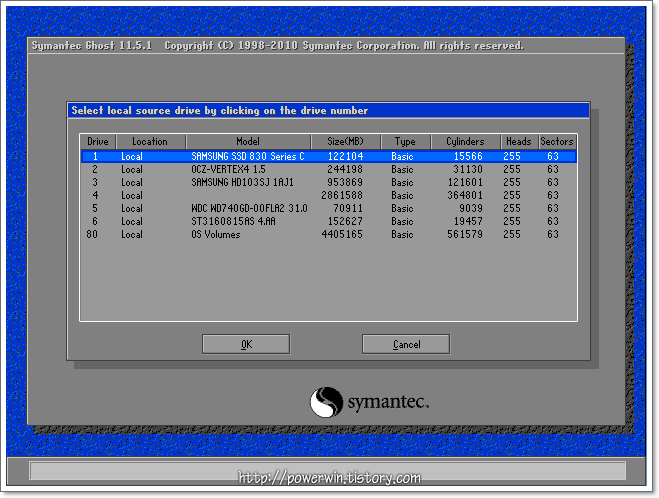Image resolution: width=659 pixels, height=498 pixels.
Task: Click cylinders value 561579
Action: [x=465, y=235]
